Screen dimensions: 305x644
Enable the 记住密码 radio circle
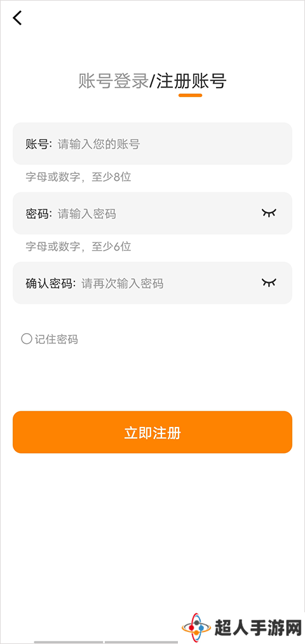[x=26, y=339]
